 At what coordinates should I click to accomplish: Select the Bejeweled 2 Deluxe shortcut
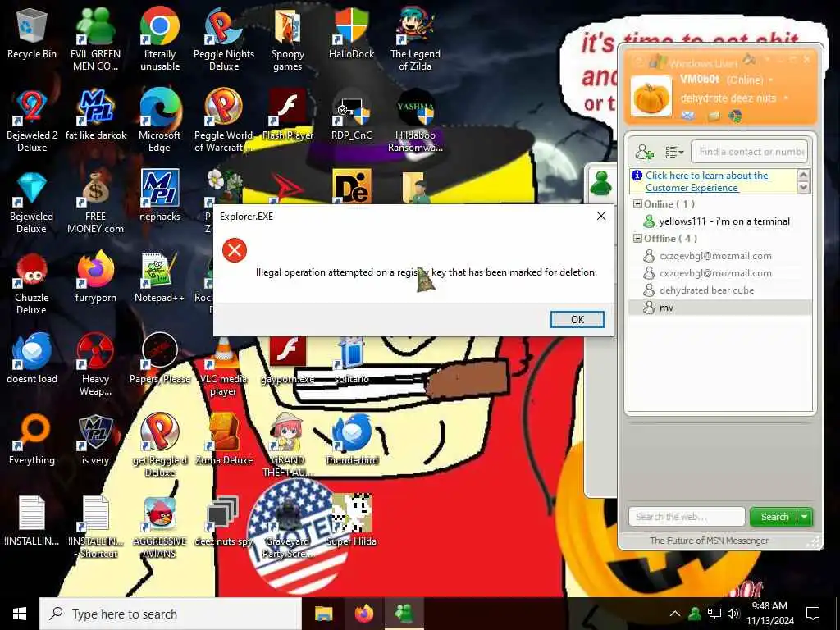(x=32, y=121)
